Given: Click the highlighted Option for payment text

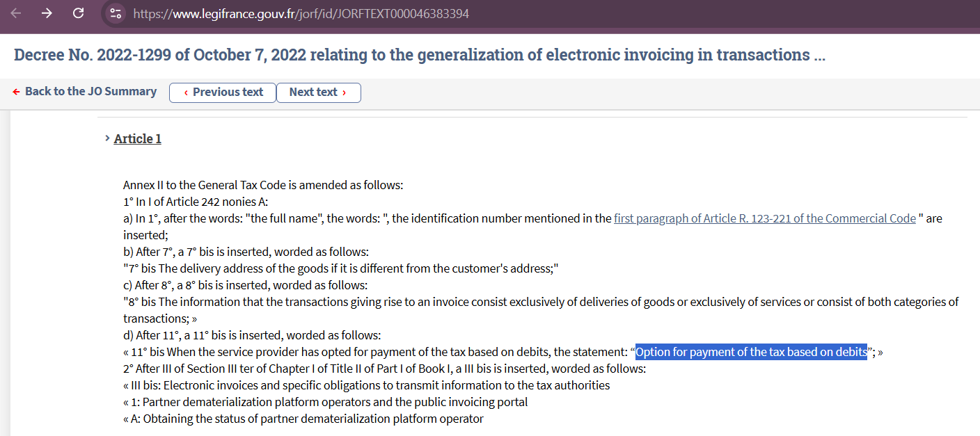Looking at the screenshot, I should click(x=752, y=352).
